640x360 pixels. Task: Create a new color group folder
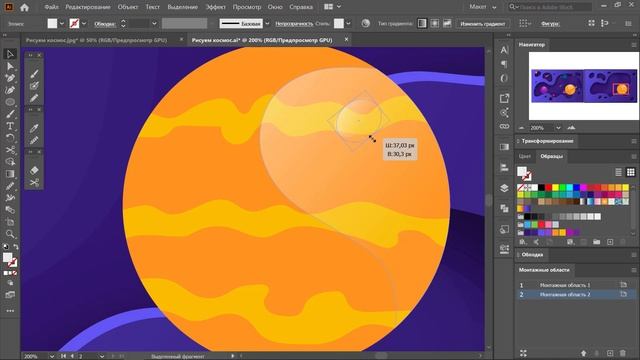pyautogui.click(x=596, y=242)
